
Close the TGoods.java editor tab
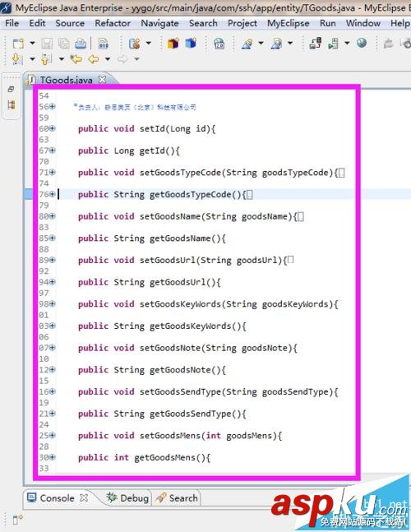click(x=102, y=80)
